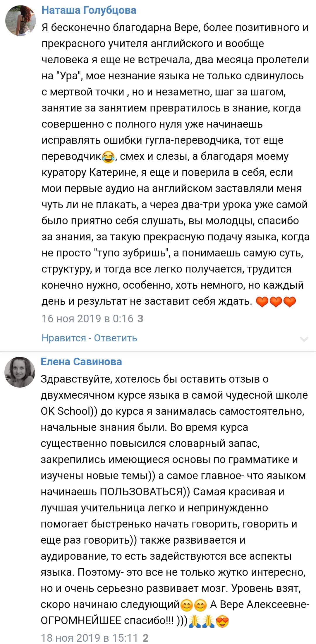Open the 16 ноя 2019 в 0:16 timestamp
This screenshot has width=316, height=644.
click(x=87, y=318)
